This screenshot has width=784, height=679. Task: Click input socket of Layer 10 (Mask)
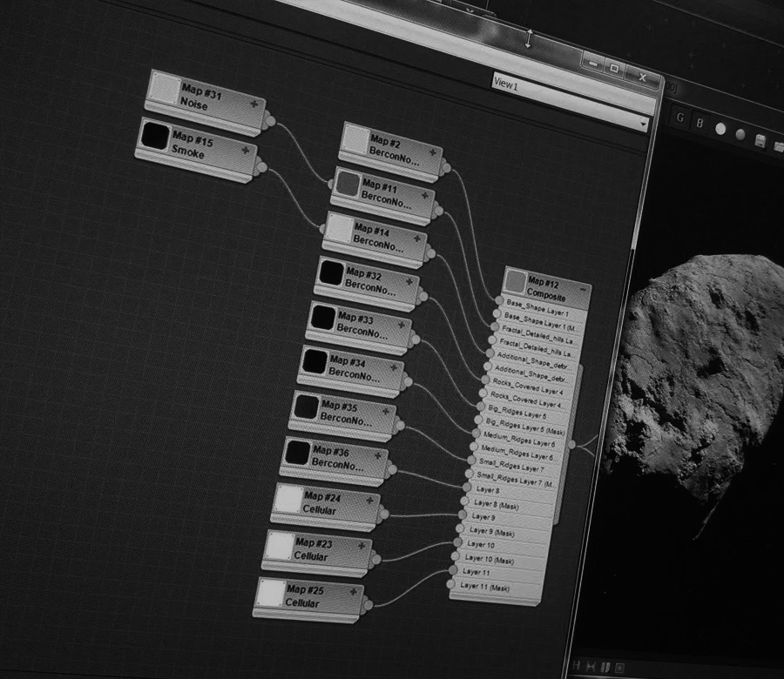455,555
